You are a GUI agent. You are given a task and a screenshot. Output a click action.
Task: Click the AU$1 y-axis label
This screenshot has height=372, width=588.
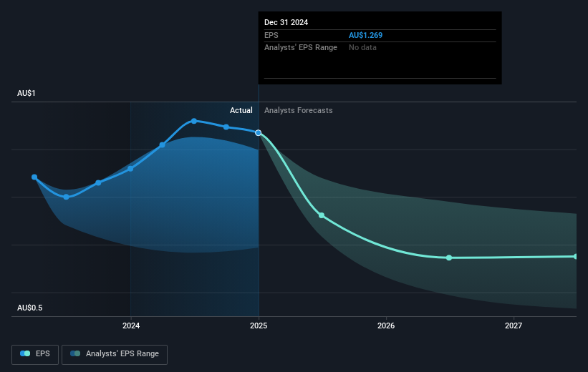26,93
